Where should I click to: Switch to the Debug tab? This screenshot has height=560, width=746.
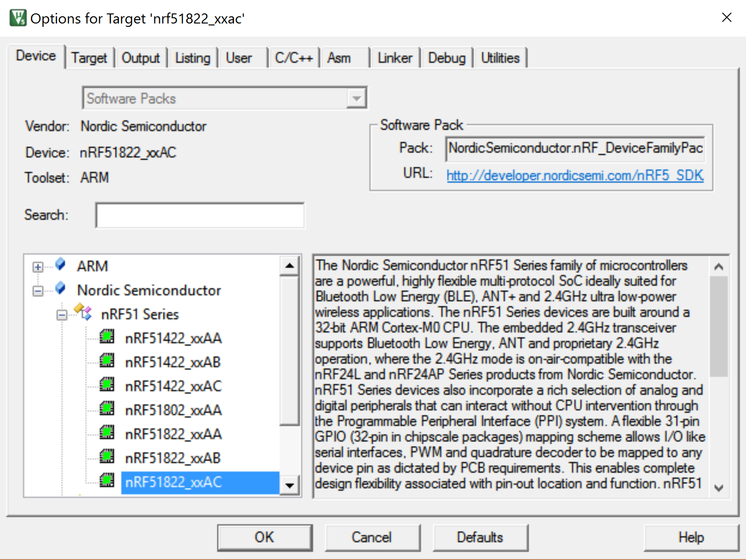point(447,58)
